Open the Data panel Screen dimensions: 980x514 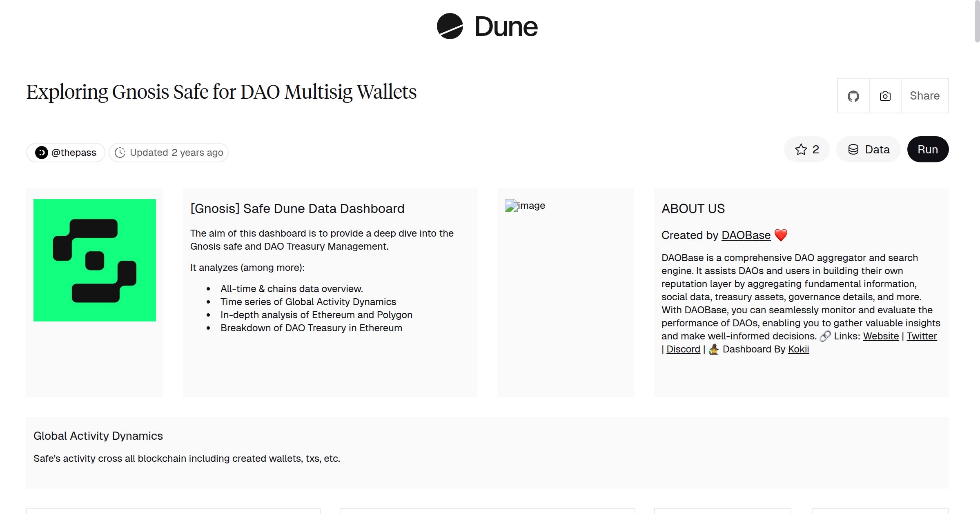point(869,149)
